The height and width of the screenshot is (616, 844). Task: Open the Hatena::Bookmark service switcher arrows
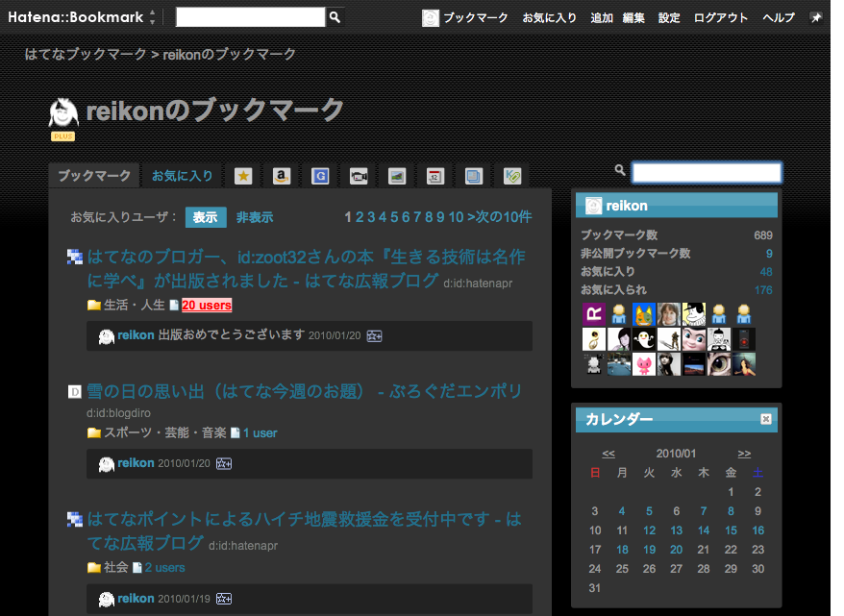(x=152, y=17)
